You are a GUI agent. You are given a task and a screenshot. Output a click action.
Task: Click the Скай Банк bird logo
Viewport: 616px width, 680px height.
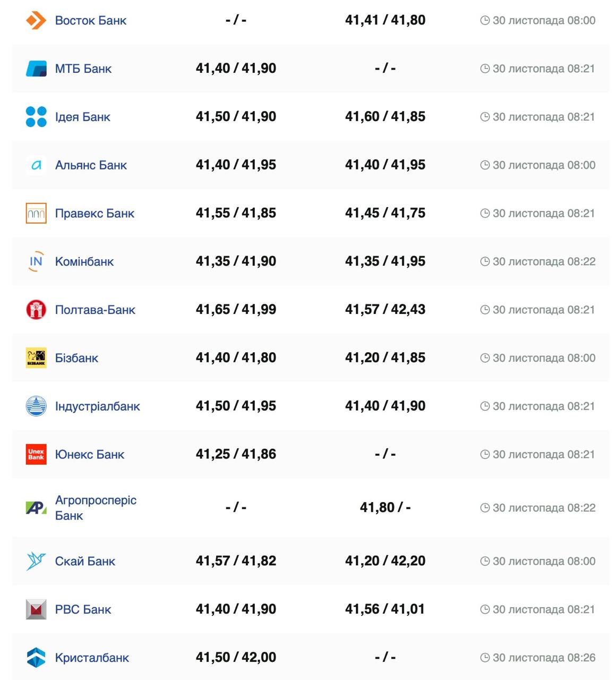click(36, 561)
